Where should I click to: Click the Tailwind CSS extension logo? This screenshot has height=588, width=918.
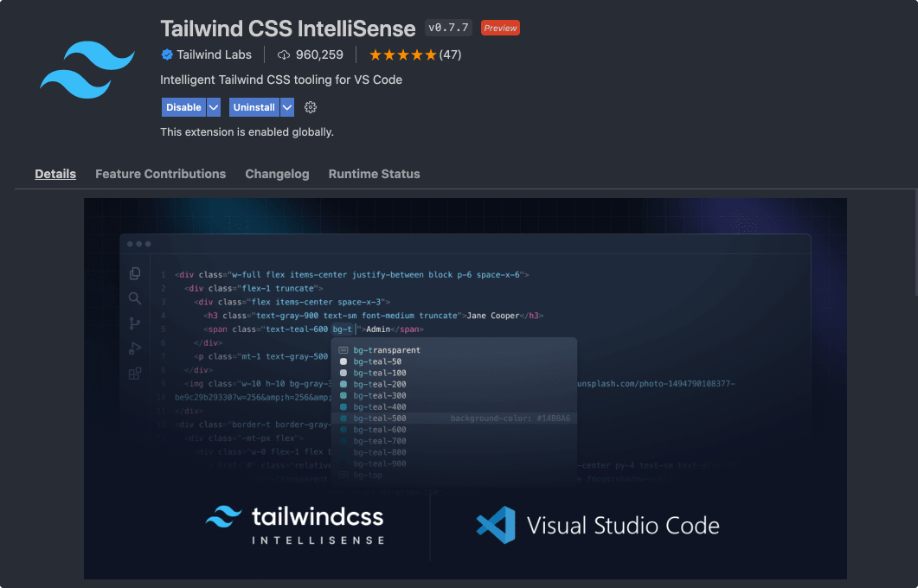[87, 70]
